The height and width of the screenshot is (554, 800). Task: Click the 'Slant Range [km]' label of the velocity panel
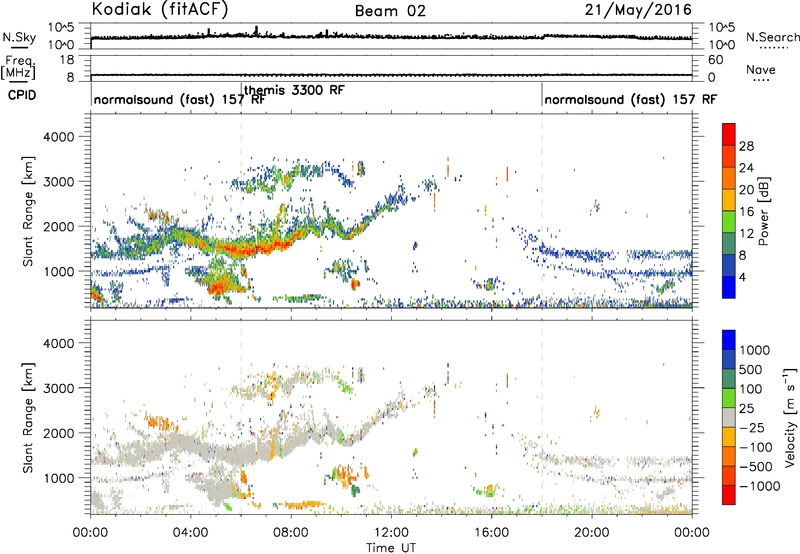(28, 417)
